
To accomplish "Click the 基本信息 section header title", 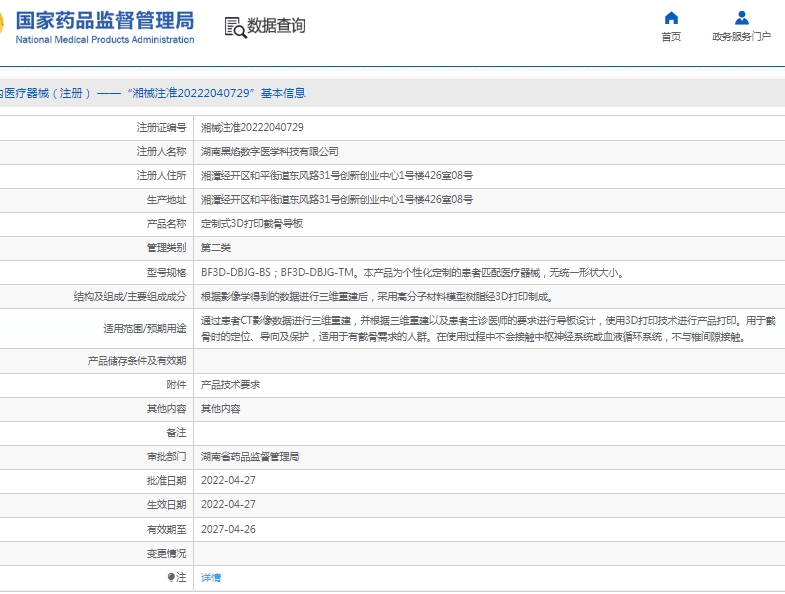I will [x=283, y=93].
